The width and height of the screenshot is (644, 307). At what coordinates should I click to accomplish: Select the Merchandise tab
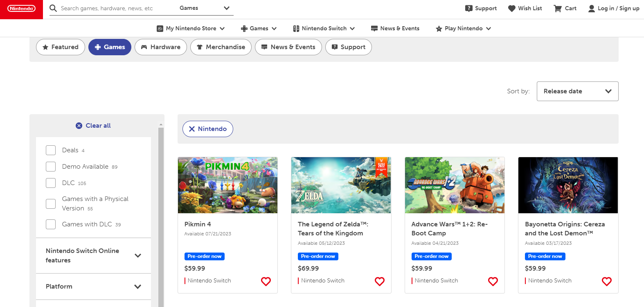pyautogui.click(x=221, y=47)
